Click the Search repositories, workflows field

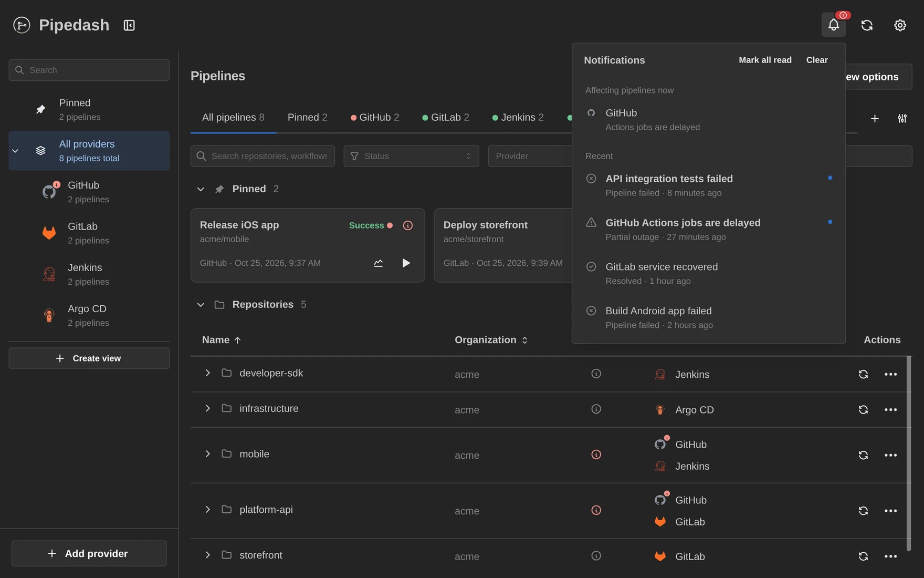click(262, 156)
